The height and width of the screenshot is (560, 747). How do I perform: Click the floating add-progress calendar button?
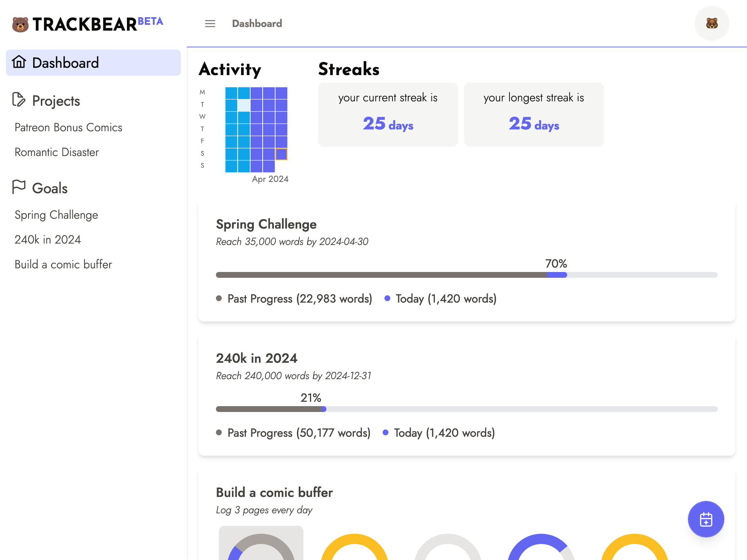[706, 519]
